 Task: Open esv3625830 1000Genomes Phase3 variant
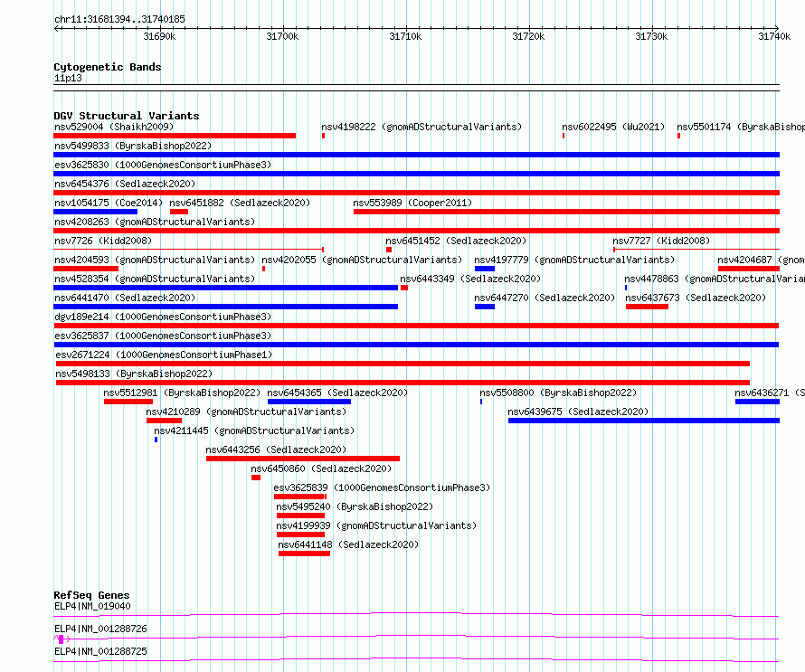point(163,165)
